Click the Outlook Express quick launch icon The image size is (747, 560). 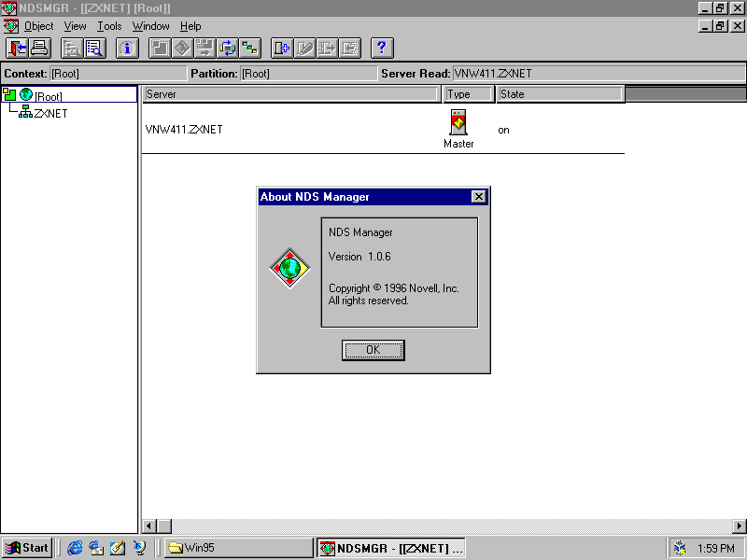96,548
